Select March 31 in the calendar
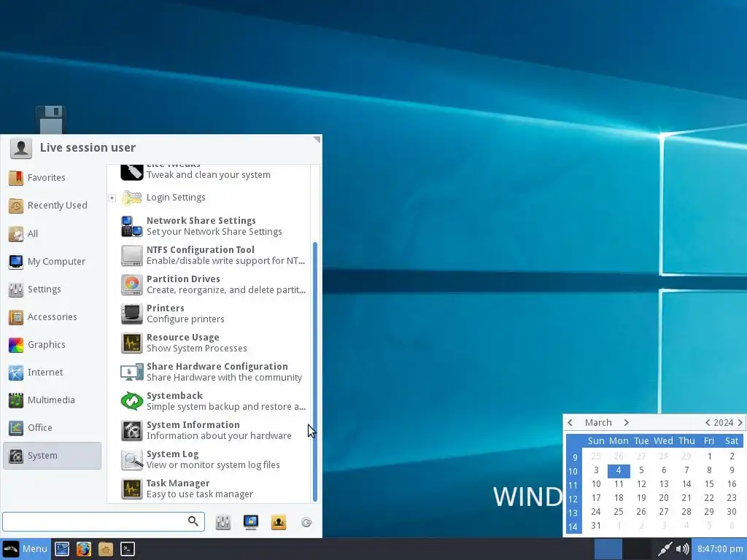 [x=596, y=526]
